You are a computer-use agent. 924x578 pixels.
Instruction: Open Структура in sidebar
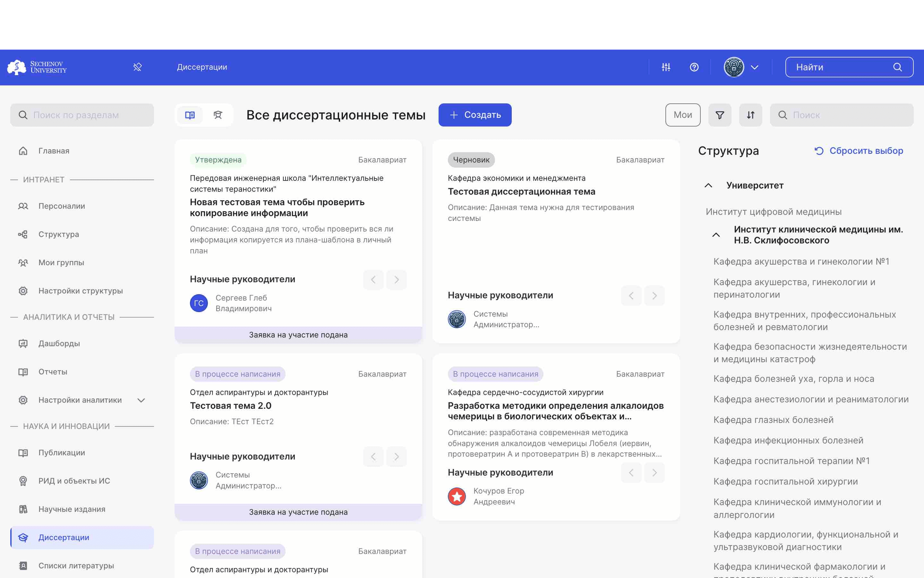pos(82,234)
